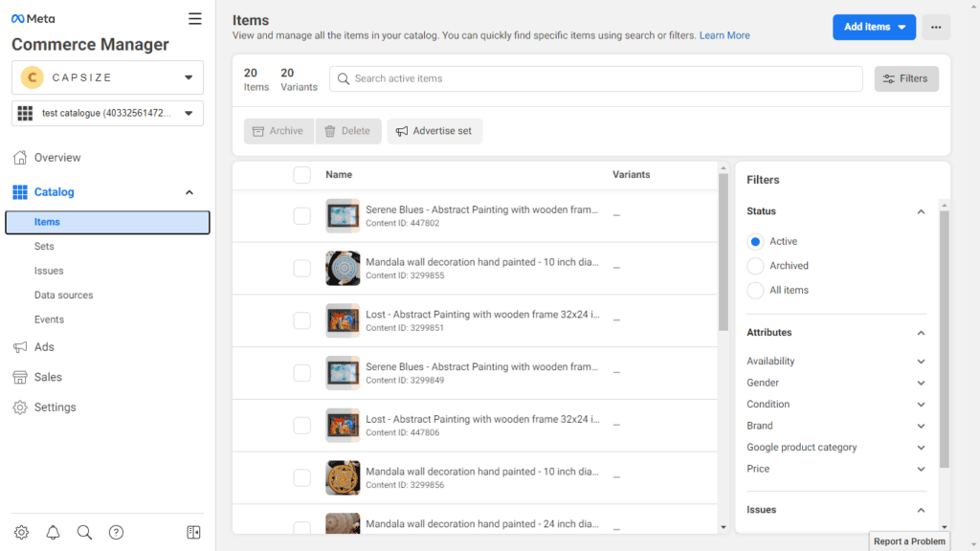Screen dimensions: 980x551
Task: Toggle the sidebar collapse panel icon
Action: (x=193, y=532)
